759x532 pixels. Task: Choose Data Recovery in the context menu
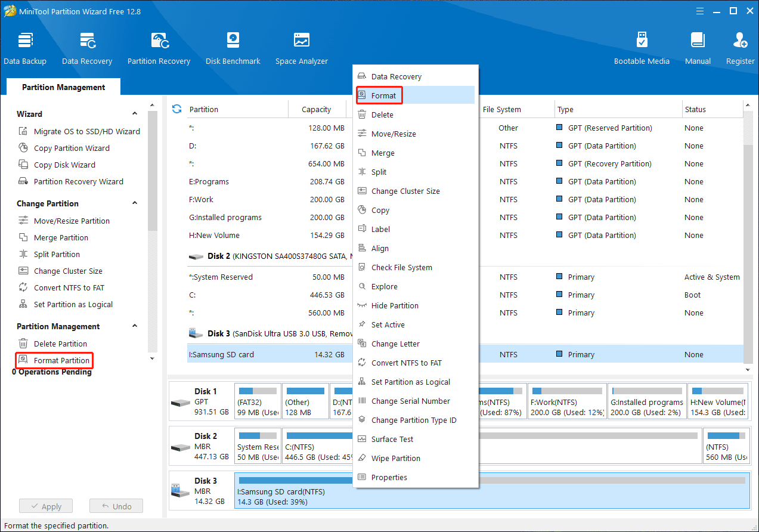[x=416, y=76]
